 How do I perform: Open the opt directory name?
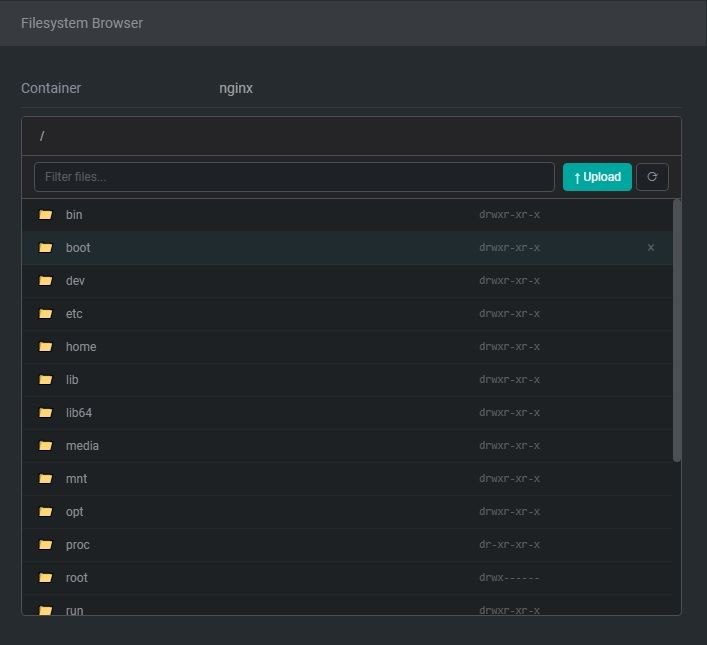coord(74,511)
